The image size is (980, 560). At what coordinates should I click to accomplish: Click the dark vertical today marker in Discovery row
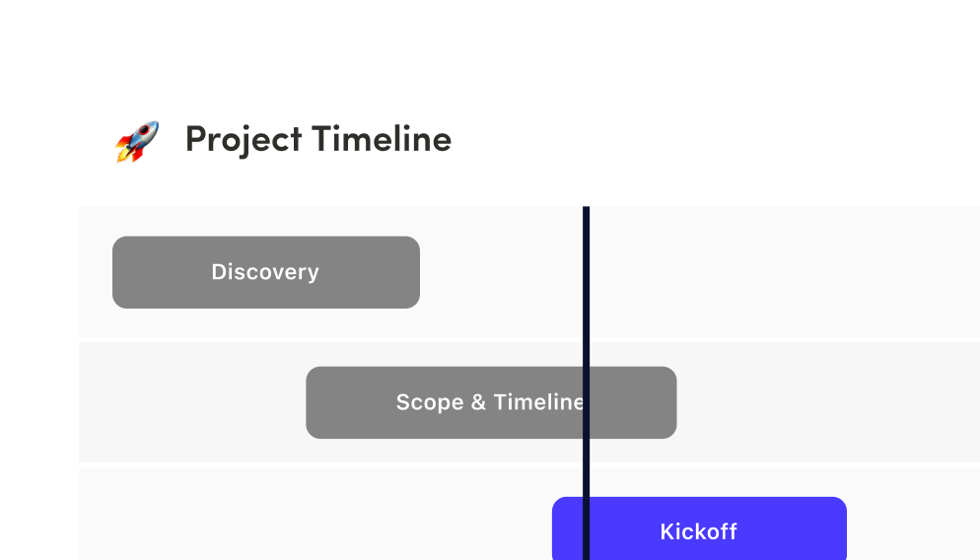point(587,271)
